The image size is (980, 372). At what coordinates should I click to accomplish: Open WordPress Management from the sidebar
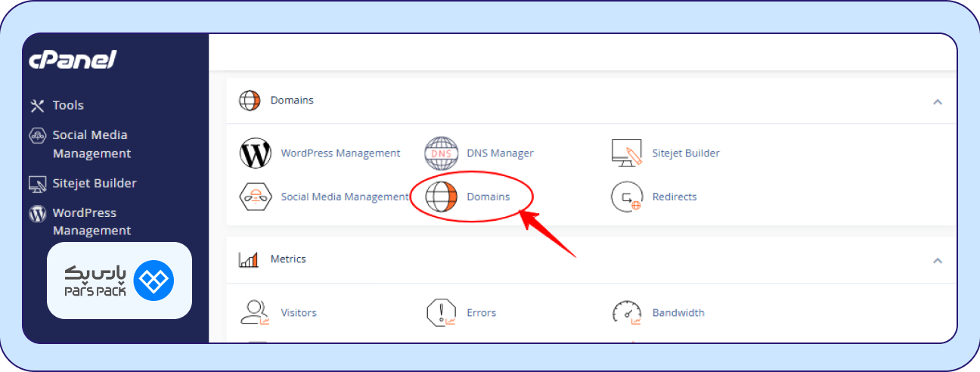[x=91, y=222]
